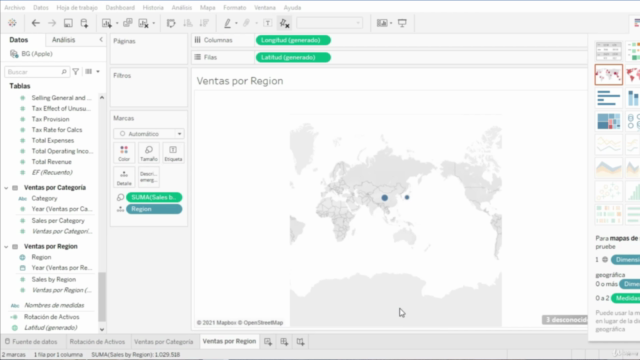Click the presentation mode icon
Screen dimensions: 640x360
point(402,23)
